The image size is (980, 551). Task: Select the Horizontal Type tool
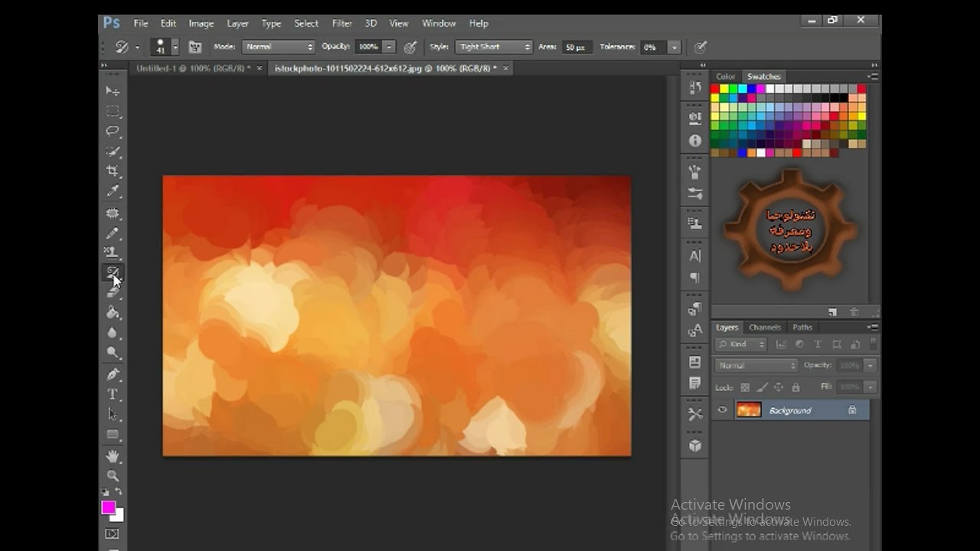[x=113, y=394]
